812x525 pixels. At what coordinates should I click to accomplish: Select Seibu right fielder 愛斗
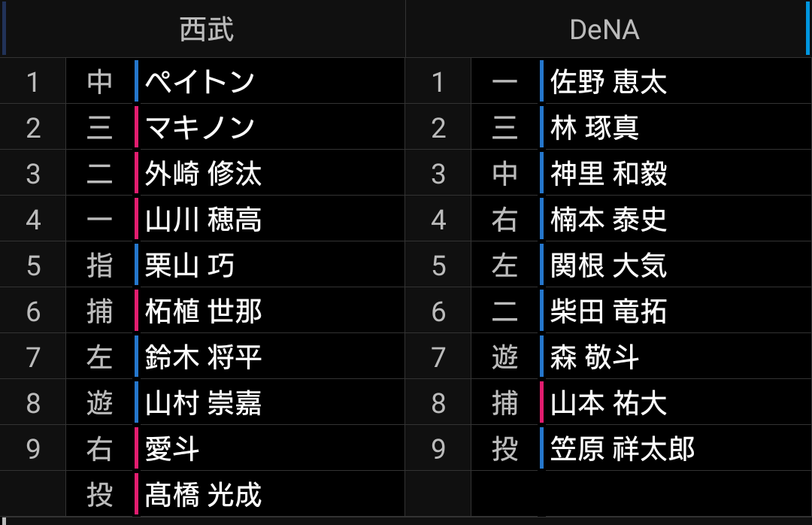pyautogui.click(x=172, y=448)
